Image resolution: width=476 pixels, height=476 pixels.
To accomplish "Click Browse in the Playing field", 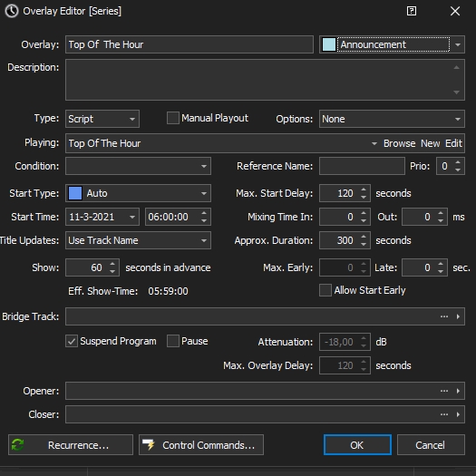I will click(x=399, y=143).
